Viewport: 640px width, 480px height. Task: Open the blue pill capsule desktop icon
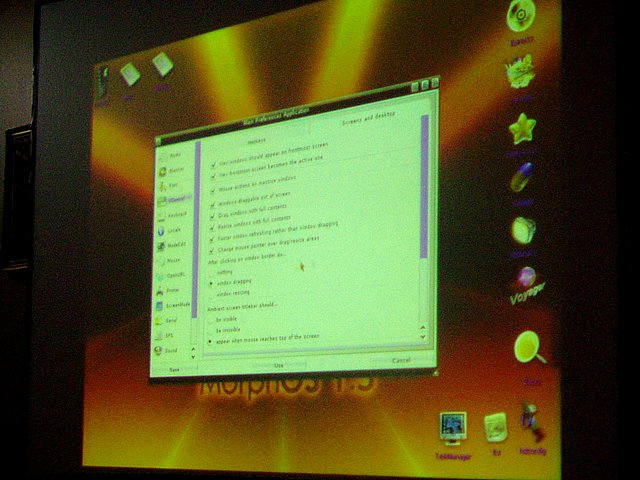pos(522,177)
